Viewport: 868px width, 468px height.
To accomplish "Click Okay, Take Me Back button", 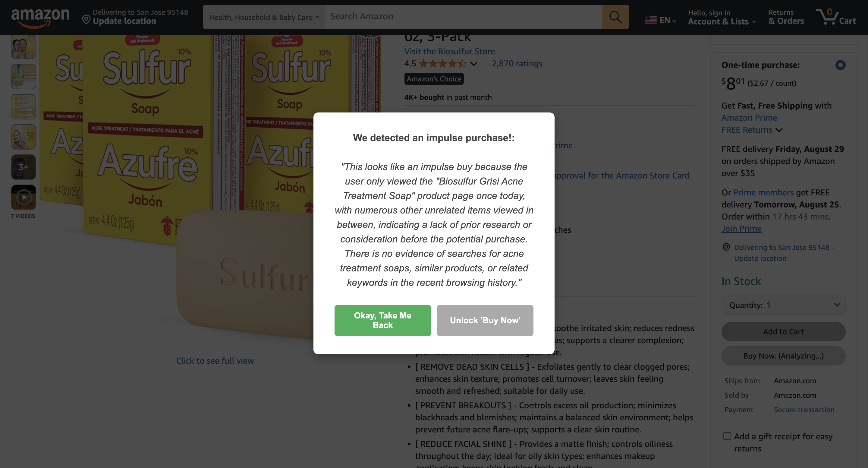I will (x=382, y=320).
